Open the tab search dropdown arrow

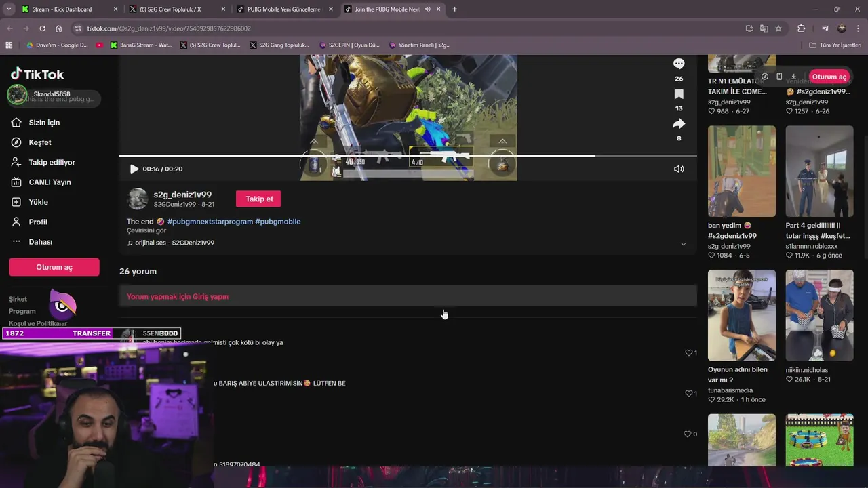point(8,9)
